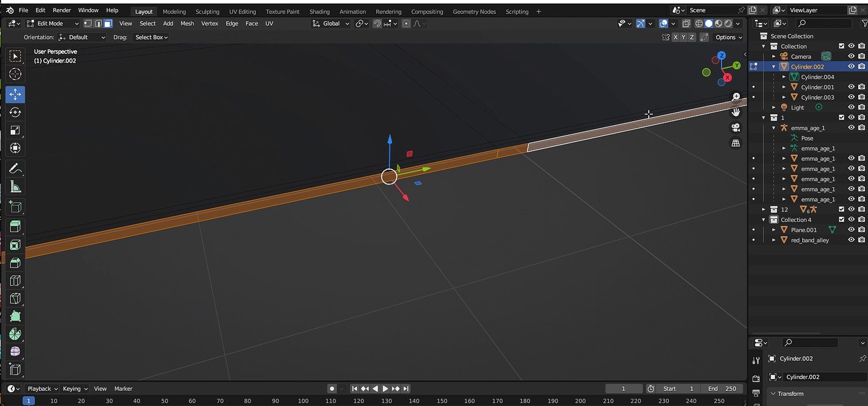Activate the Loop Cut tool

coord(15,280)
